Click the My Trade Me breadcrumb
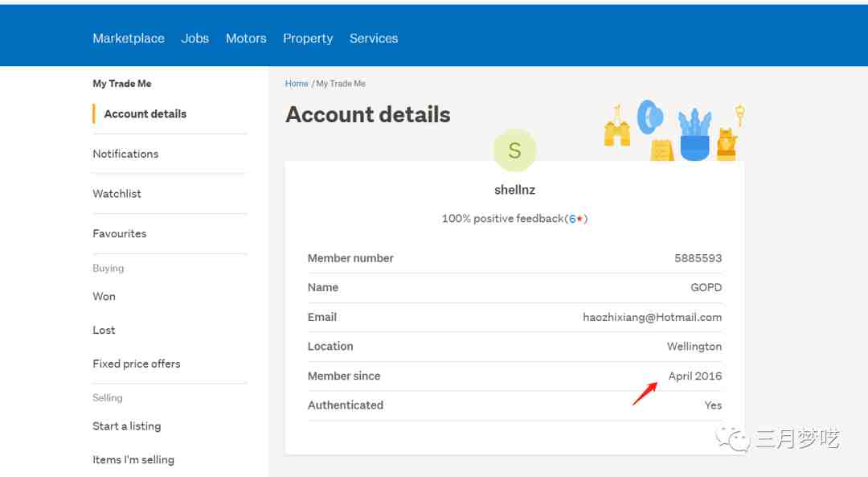This screenshot has width=868, height=477. [341, 84]
